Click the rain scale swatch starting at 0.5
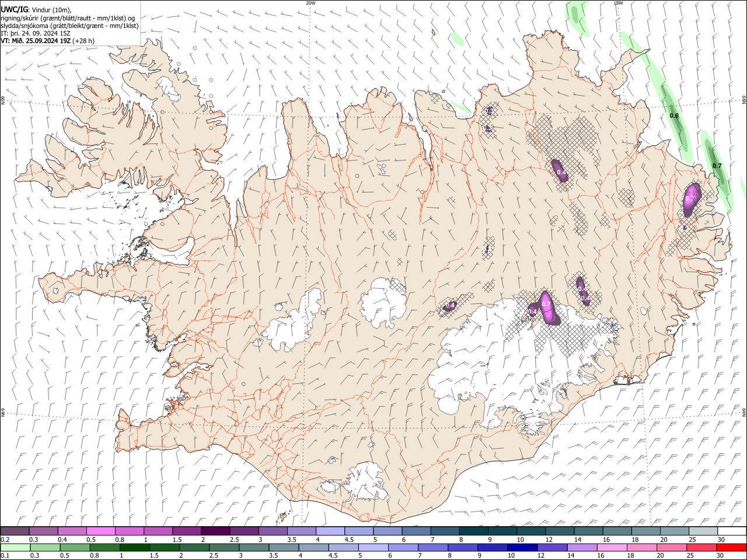 click(75, 547)
